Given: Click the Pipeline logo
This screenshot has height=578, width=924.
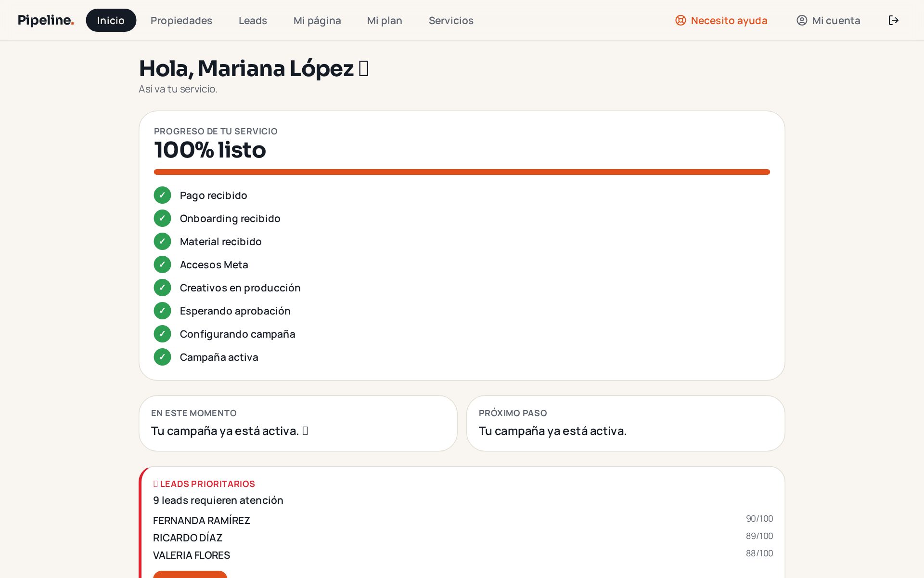Looking at the screenshot, I should pos(46,20).
